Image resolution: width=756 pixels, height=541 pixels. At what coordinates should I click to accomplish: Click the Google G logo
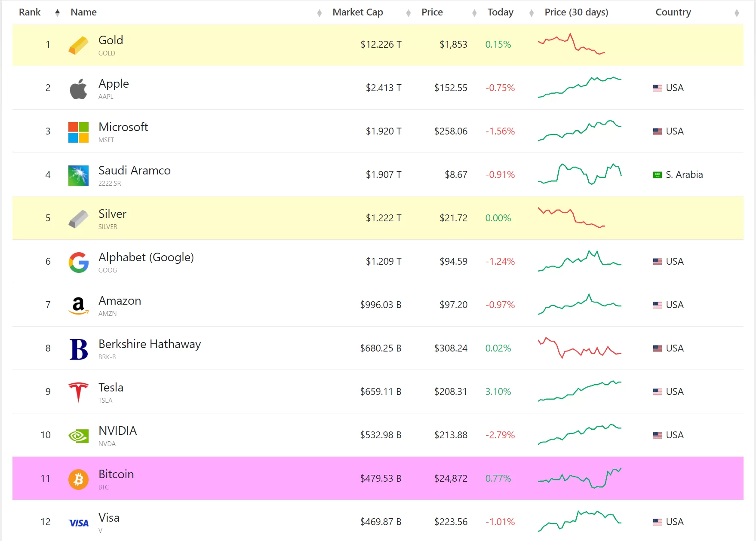(78, 262)
